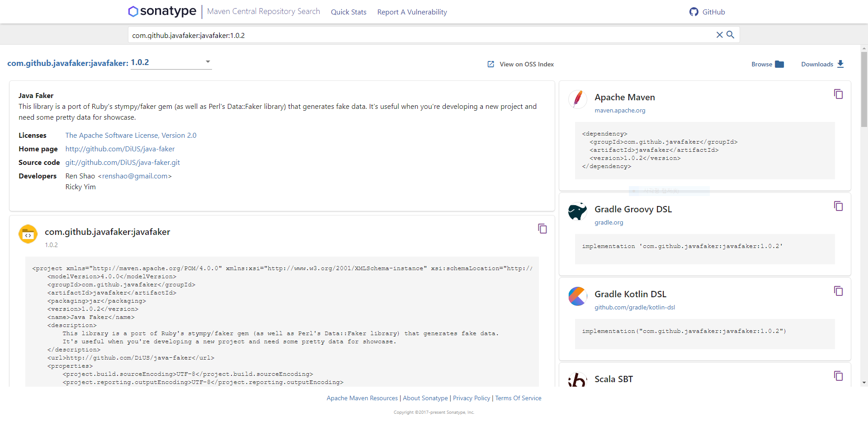The height and width of the screenshot is (421, 868).
Task: Click the Gradle elephant logo
Action: 577,211
